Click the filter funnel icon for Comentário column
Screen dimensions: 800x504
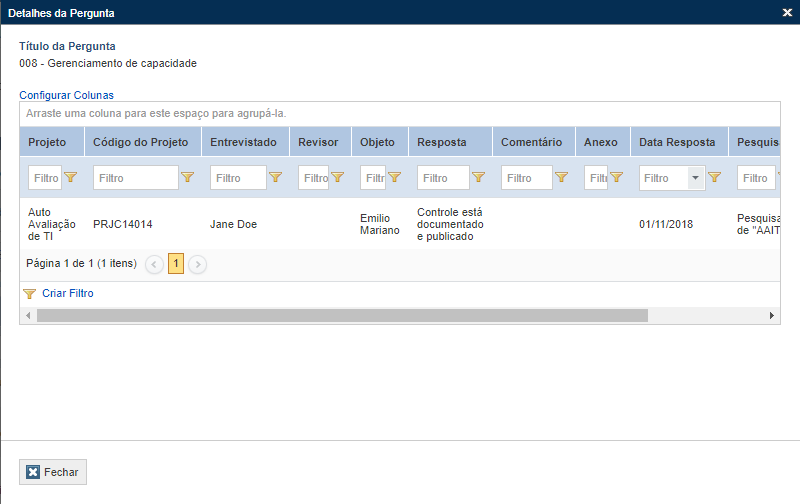coord(561,177)
